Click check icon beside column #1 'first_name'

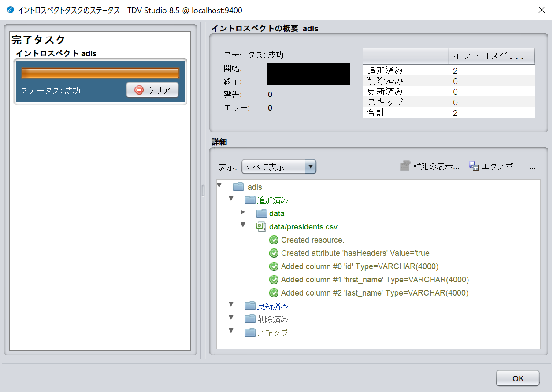pos(274,280)
